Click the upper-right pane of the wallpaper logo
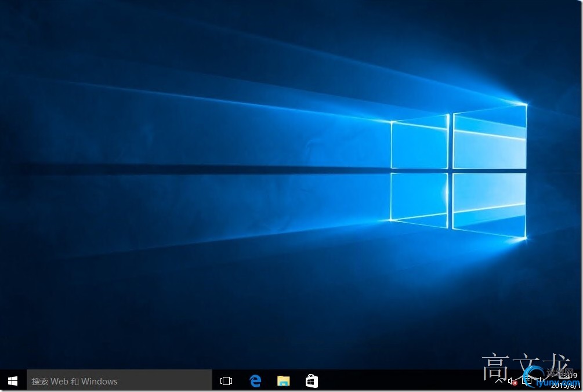Screen dimensions: 583x392 490,139
